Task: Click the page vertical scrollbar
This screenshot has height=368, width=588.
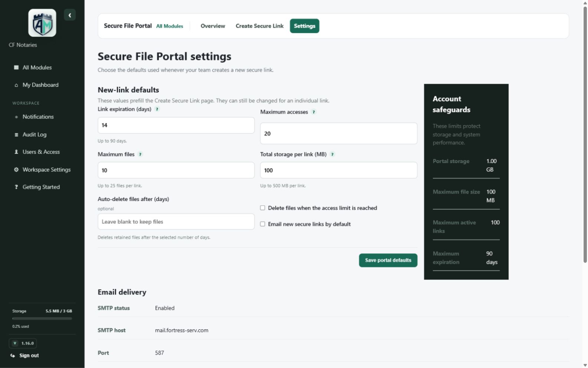Action: pyautogui.click(x=585, y=134)
